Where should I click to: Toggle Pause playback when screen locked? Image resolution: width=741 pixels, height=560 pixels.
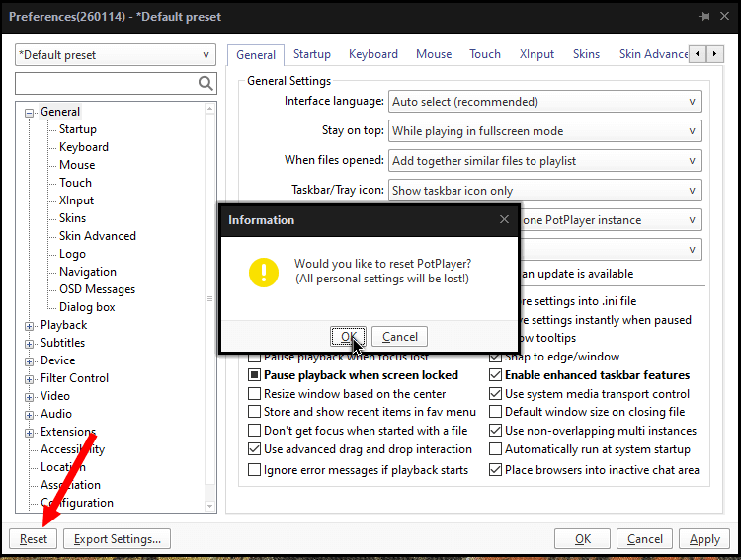255,375
